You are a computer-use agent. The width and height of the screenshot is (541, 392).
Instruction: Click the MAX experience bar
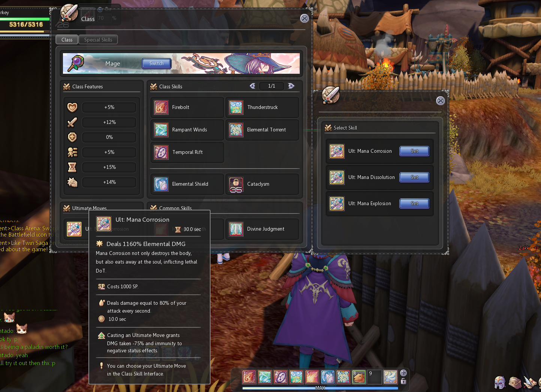coord(320,388)
